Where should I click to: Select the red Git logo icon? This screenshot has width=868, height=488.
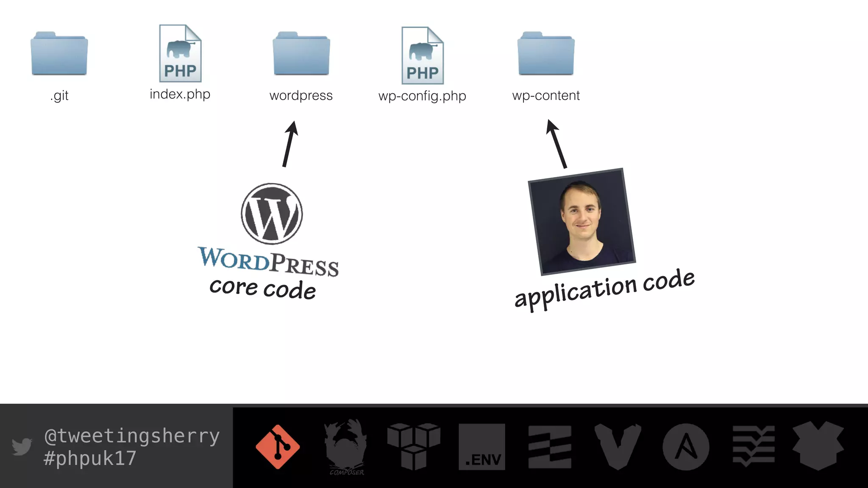click(278, 446)
